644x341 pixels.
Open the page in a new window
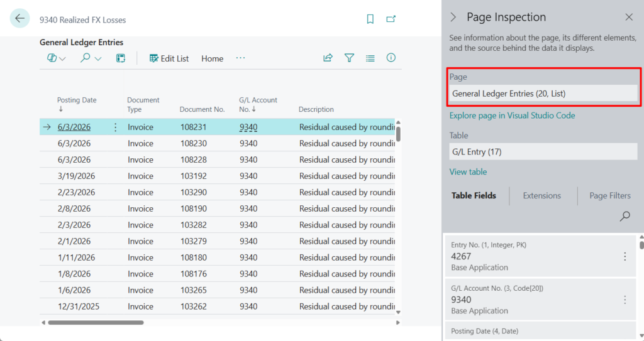[x=391, y=19]
